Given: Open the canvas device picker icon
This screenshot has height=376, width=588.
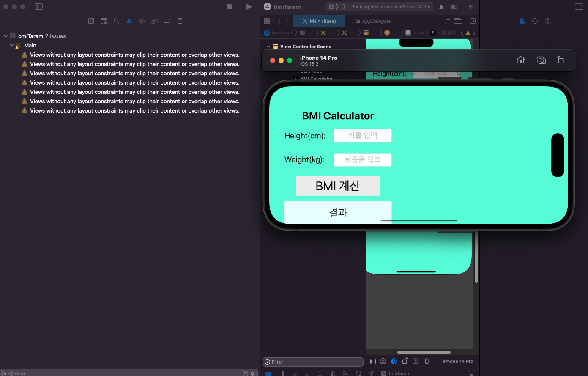Looking at the screenshot, I should click(x=427, y=361).
